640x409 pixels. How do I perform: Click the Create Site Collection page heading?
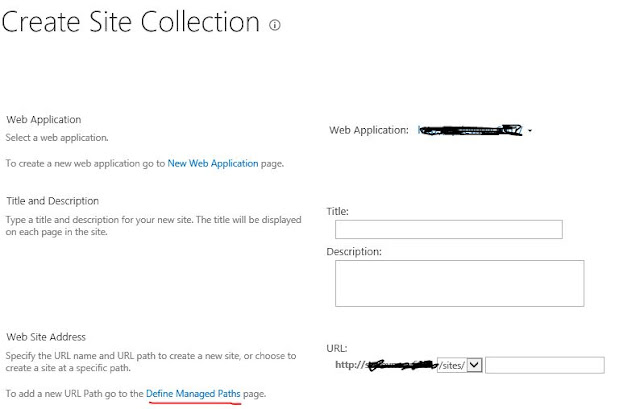pos(130,23)
